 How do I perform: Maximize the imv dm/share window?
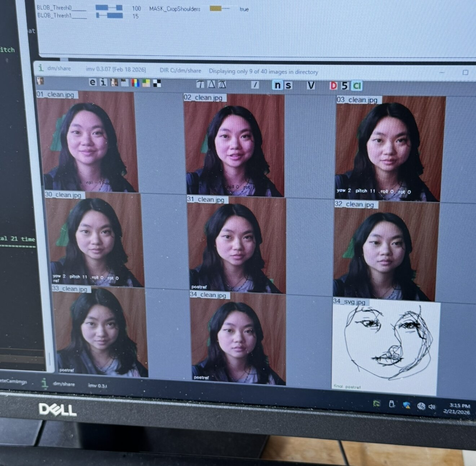click(x=466, y=72)
